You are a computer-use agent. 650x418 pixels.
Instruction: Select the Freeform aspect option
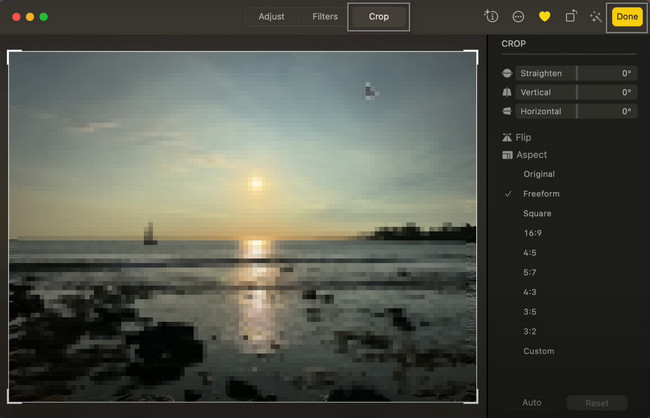coord(541,194)
